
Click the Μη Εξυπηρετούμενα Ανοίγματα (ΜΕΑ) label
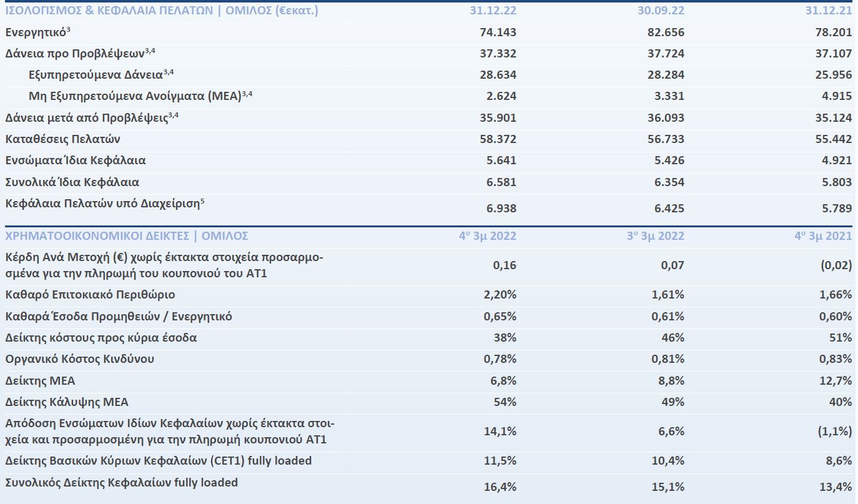tap(135, 96)
